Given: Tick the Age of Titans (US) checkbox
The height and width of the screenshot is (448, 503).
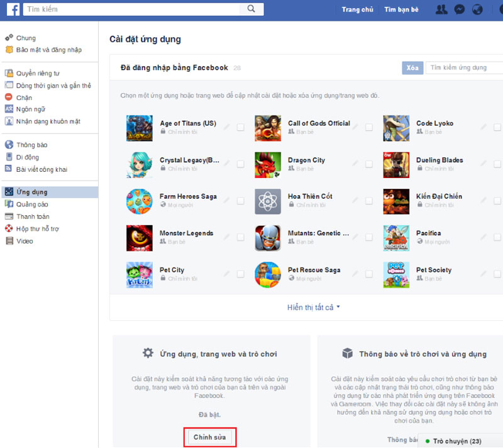Looking at the screenshot, I should [241, 127].
